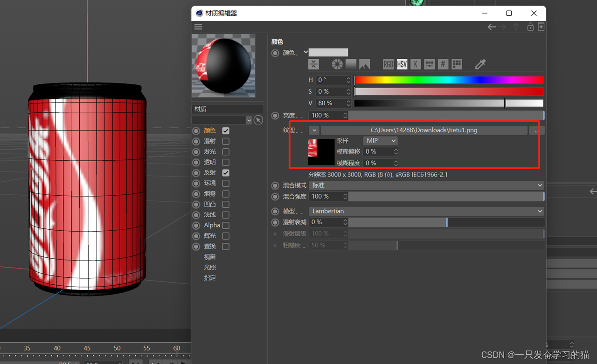Open the material editor hamburger menu

pyautogui.click(x=198, y=27)
